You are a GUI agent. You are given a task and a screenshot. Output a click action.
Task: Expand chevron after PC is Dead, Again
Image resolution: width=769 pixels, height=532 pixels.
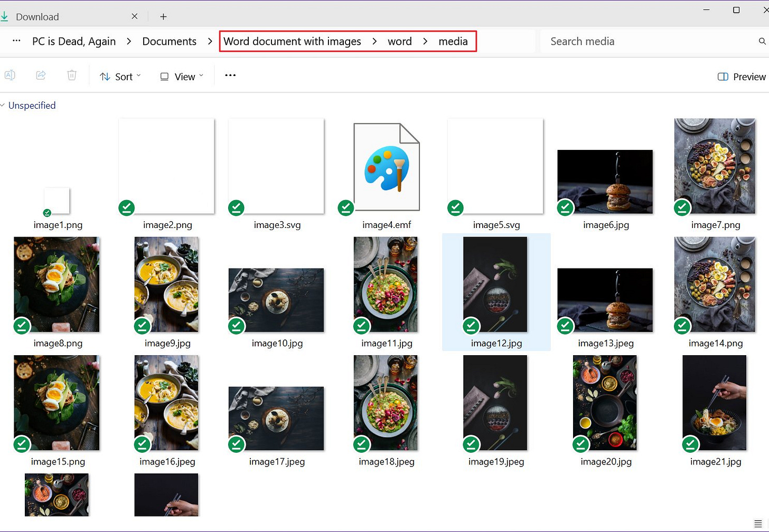(129, 41)
